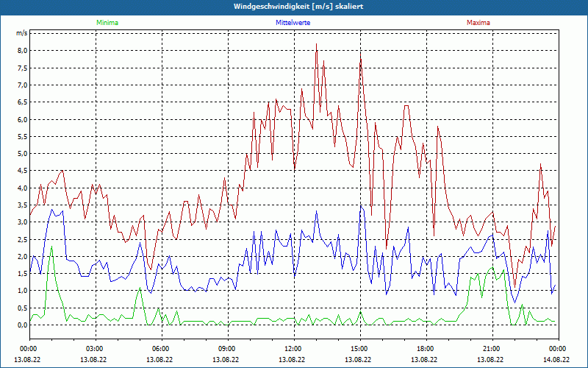Click the 6,5 y-axis value
588x368 pixels.
(x=23, y=102)
